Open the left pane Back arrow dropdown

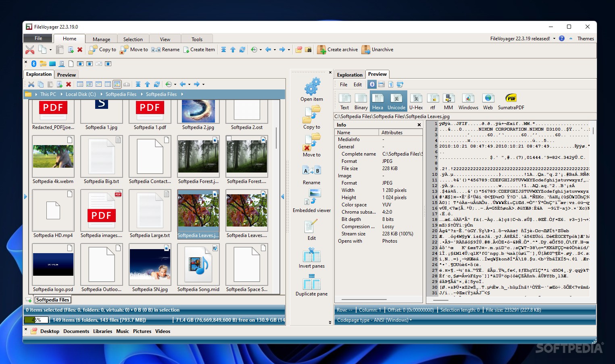pyautogui.click(x=189, y=84)
